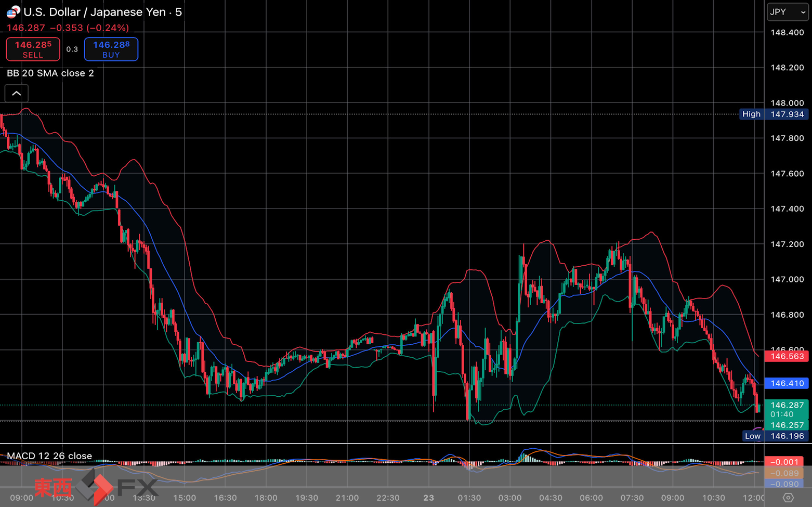Open the JPY currency dropdown
The width and height of the screenshot is (812, 507).
pyautogui.click(x=787, y=12)
